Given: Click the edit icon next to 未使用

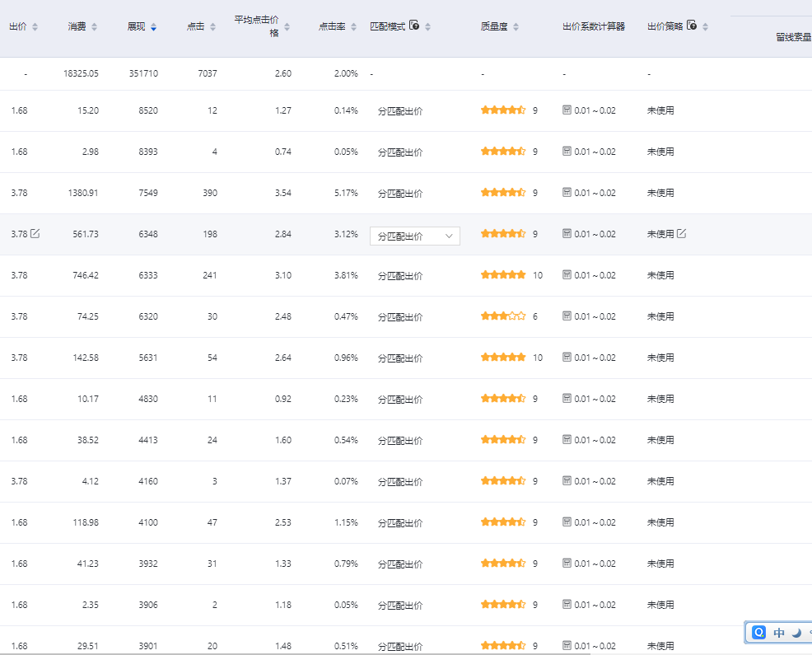Looking at the screenshot, I should [x=681, y=234].
